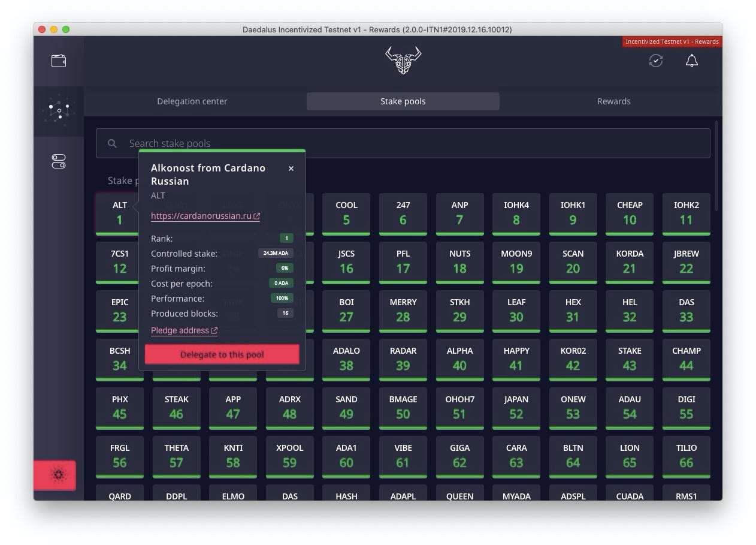The image size is (756, 545).
Task: Select the JBREW stake pool tile
Action: pyautogui.click(x=687, y=263)
